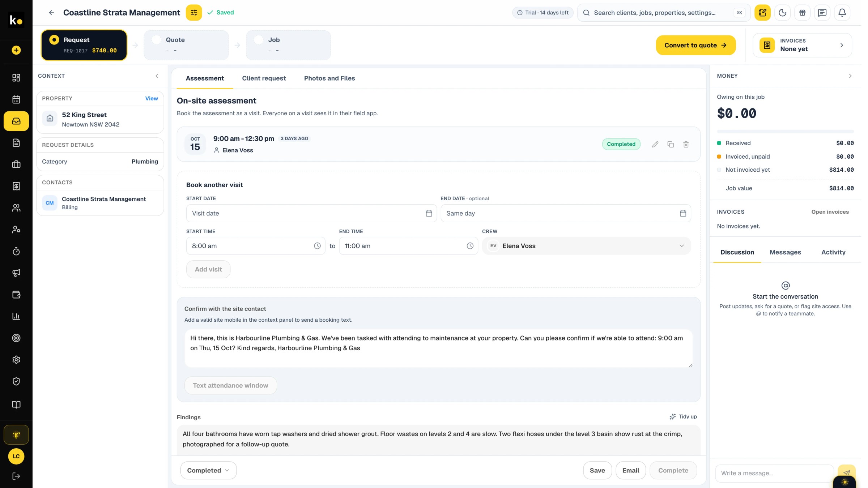Collapse the Context panel chevron
868x488 pixels.
pos(157,76)
